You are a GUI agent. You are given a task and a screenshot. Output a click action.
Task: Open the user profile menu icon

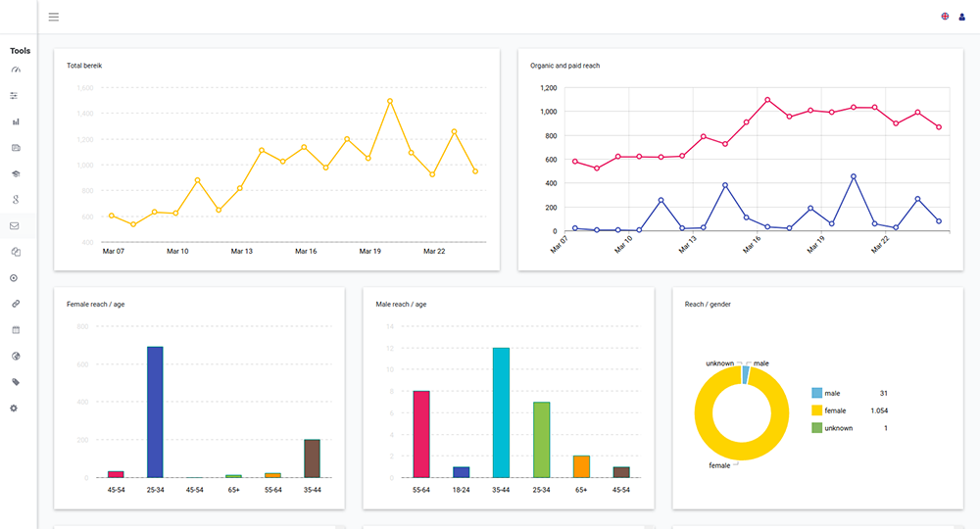click(961, 17)
